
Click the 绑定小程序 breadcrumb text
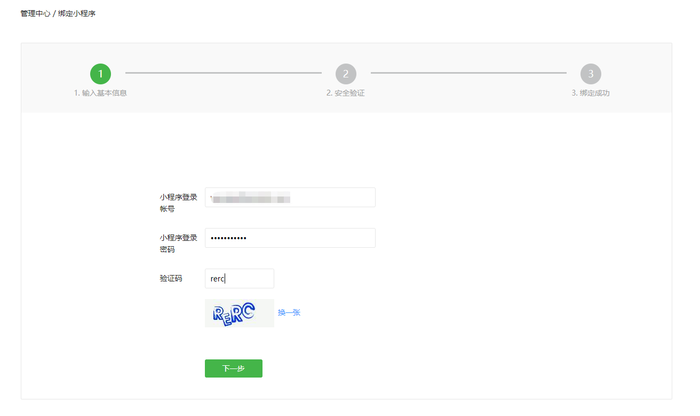[77, 14]
